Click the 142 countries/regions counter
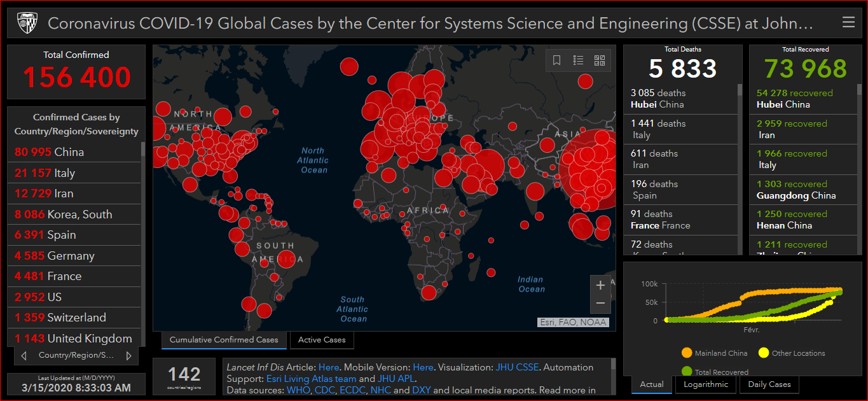Viewport: 868px width, 401px height. [x=184, y=376]
